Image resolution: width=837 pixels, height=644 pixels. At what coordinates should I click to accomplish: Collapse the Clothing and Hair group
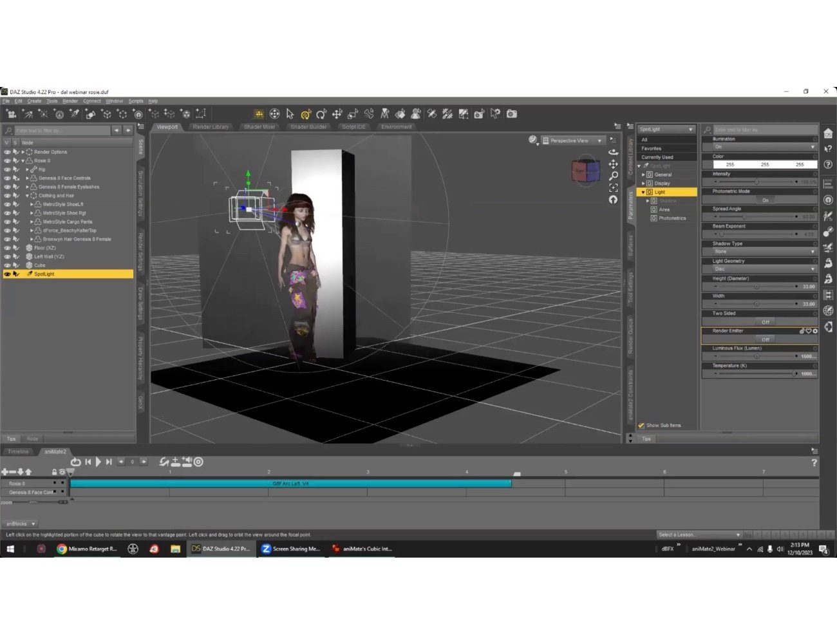click(x=26, y=195)
